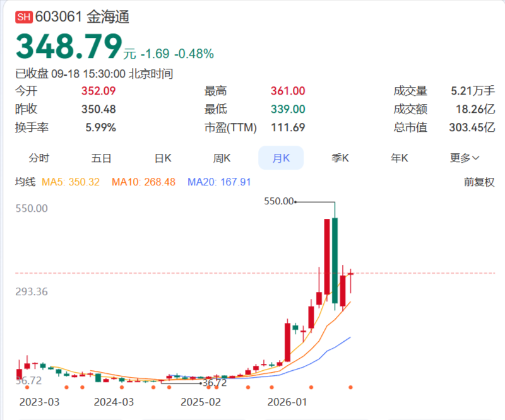Screen dimensions: 505x420
Task: Click the 550.00 peak price annotation
Action: pos(278,201)
